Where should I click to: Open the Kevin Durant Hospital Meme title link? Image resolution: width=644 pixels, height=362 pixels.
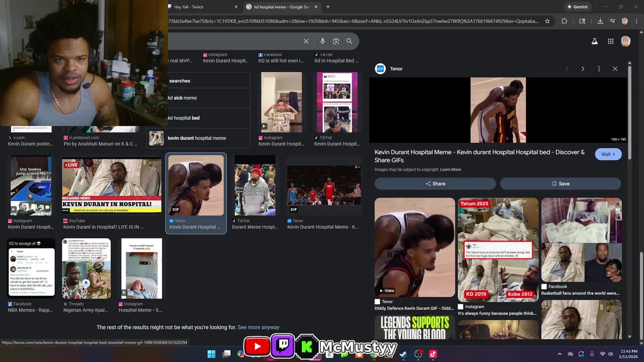pyautogui.click(x=479, y=156)
